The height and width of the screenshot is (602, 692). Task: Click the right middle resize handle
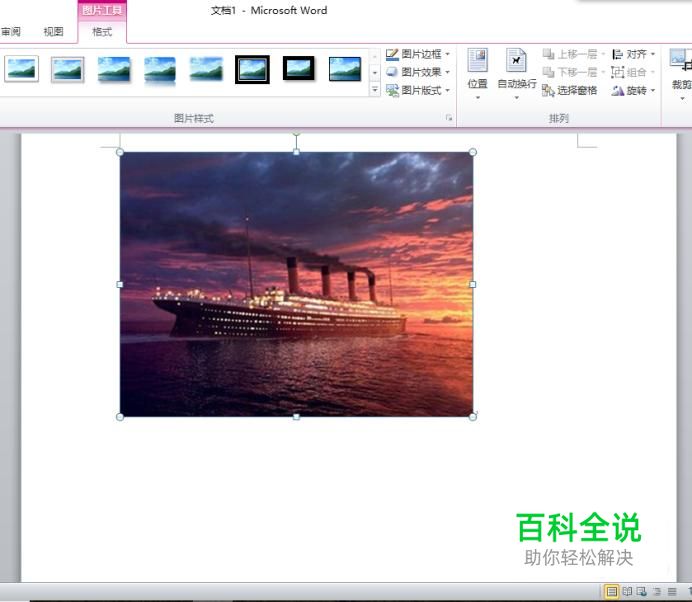point(473,285)
